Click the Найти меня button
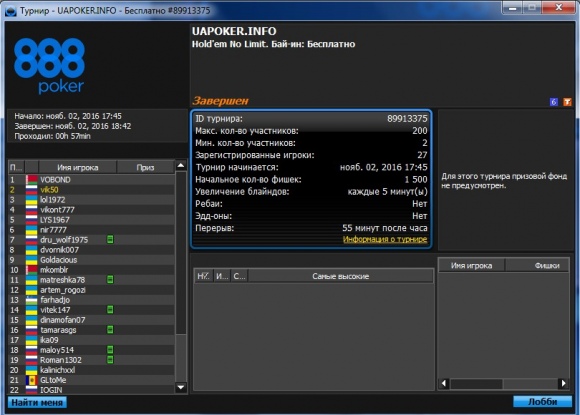This screenshot has width=580, height=415. (x=37, y=402)
